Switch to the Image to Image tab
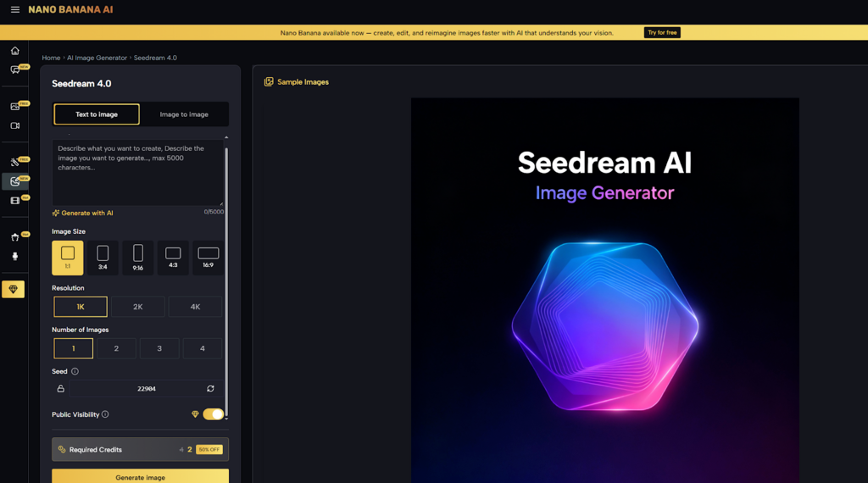 pyautogui.click(x=184, y=114)
